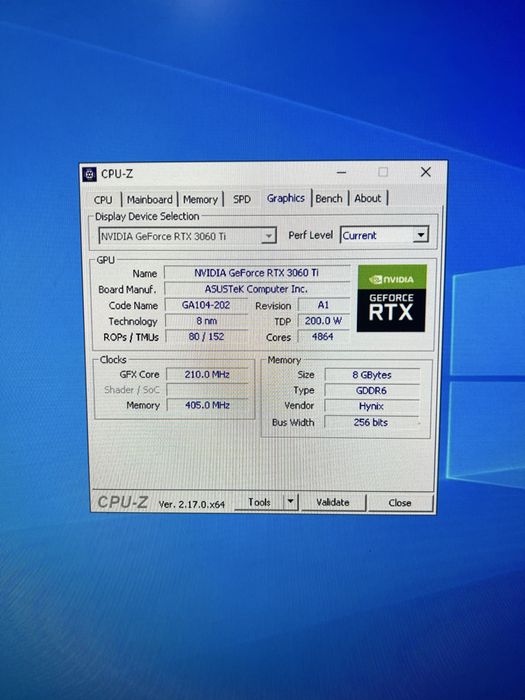525x700 pixels.
Task: Close CPU-Z with the X button
Action: [x=425, y=172]
